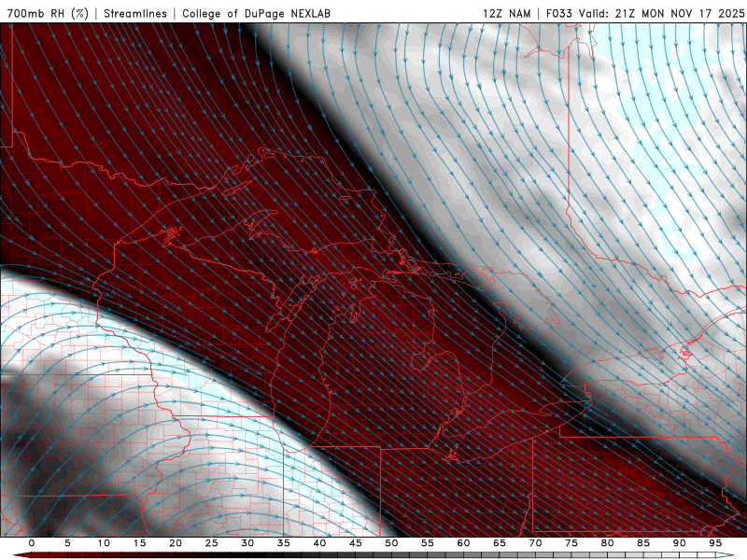Click the "F033" forecast hour text
Viewport: 747px width, 560px height.
[558, 13]
